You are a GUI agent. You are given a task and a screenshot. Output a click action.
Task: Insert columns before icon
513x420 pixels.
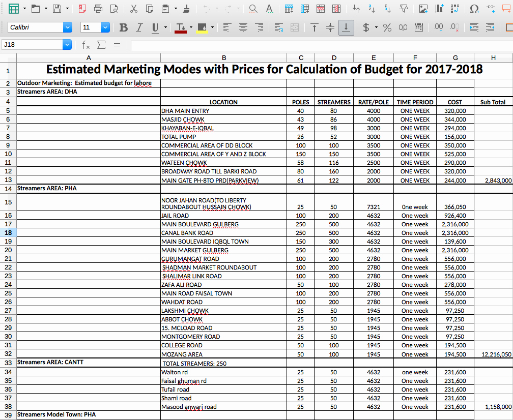305,9
